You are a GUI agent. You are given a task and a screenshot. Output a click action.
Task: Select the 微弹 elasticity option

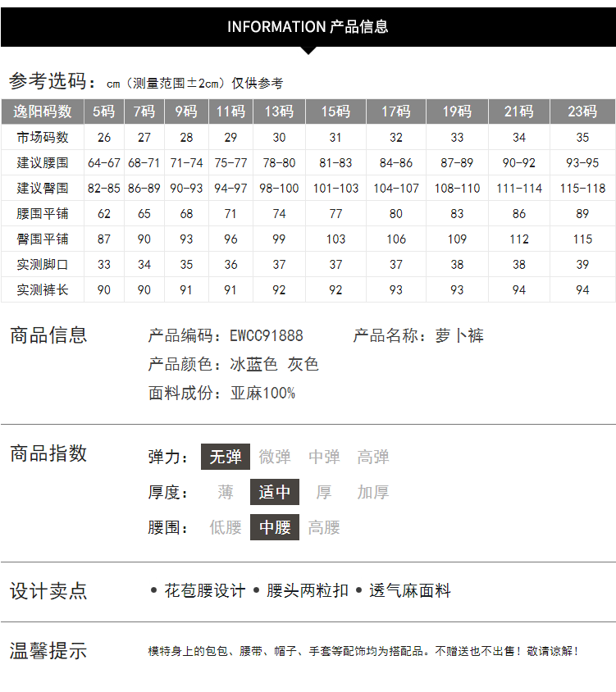(x=275, y=457)
